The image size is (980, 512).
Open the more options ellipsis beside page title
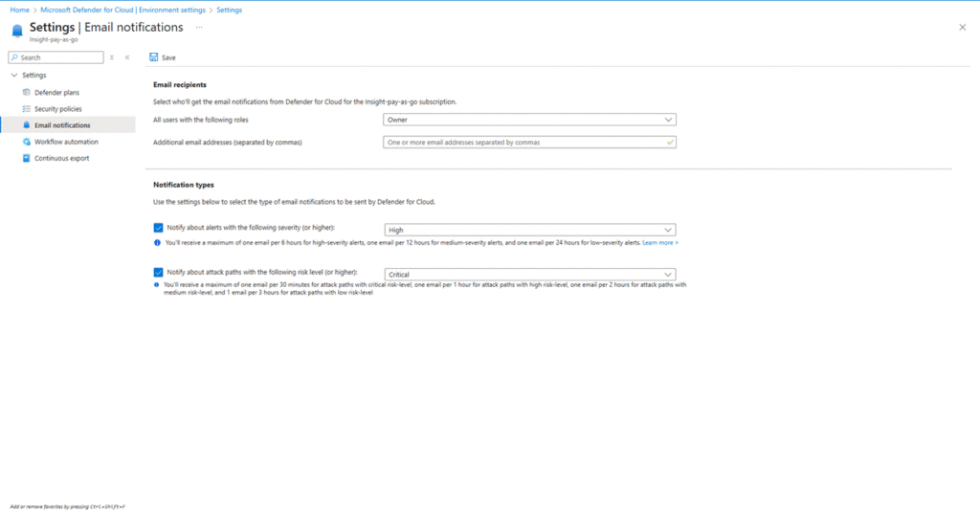pyautogui.click(x=199, y=28)
